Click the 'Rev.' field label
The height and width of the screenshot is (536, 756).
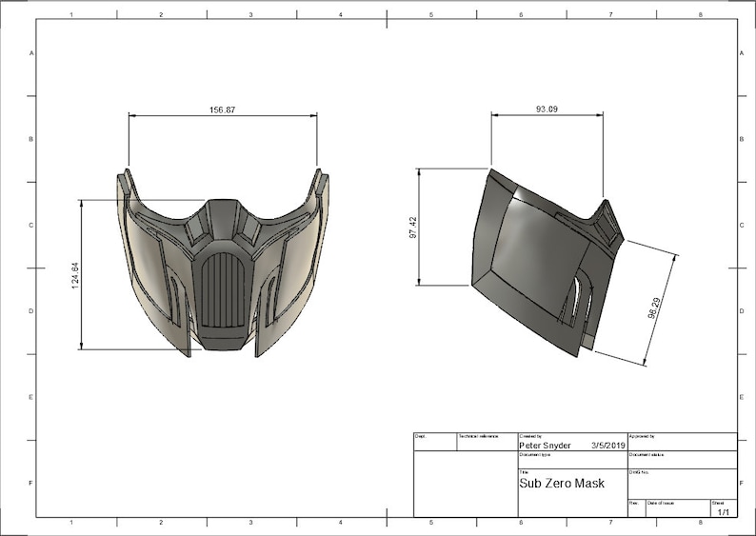[634, 503]
